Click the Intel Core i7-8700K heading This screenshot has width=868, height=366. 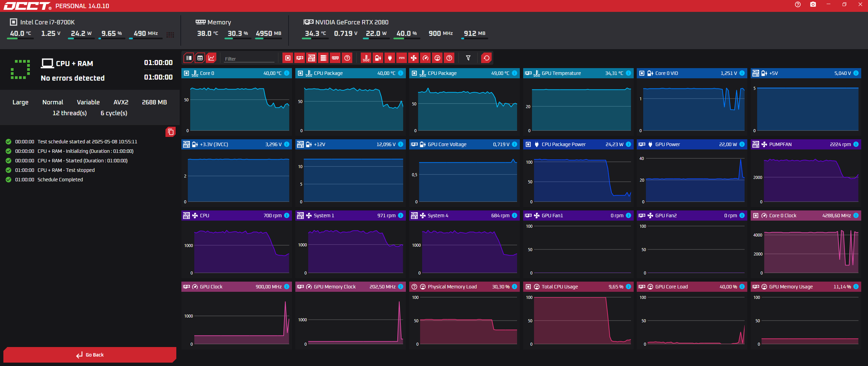pos(48,22)
